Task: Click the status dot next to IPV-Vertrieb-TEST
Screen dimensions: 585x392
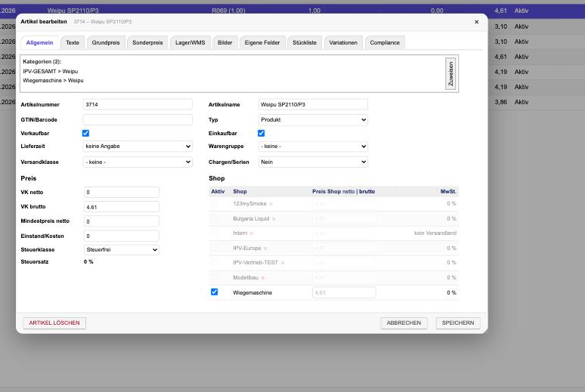Action: (283, 263)
